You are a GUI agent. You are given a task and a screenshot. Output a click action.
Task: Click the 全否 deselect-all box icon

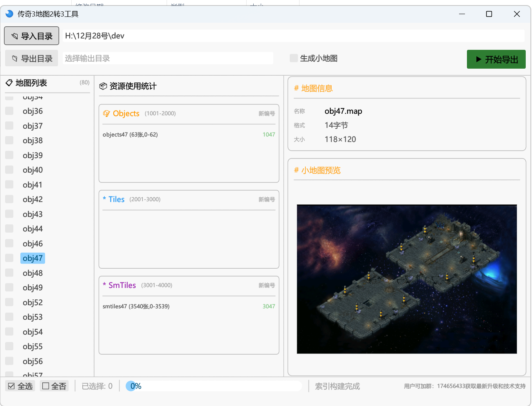coord(46,386)
